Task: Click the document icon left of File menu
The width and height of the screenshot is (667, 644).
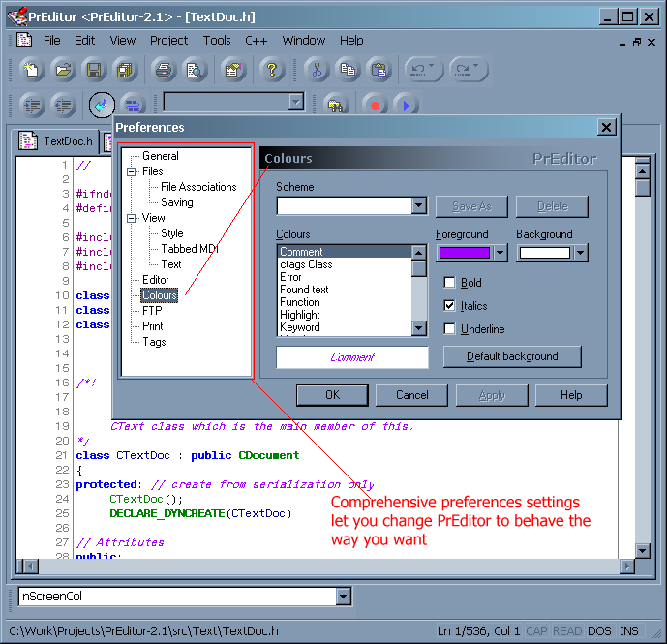Action: (x=24, y=41)
